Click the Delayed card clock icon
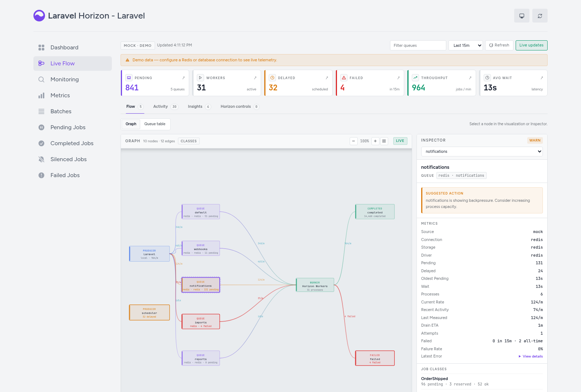This screenshot has width=581, height=392. click(272, 78)
